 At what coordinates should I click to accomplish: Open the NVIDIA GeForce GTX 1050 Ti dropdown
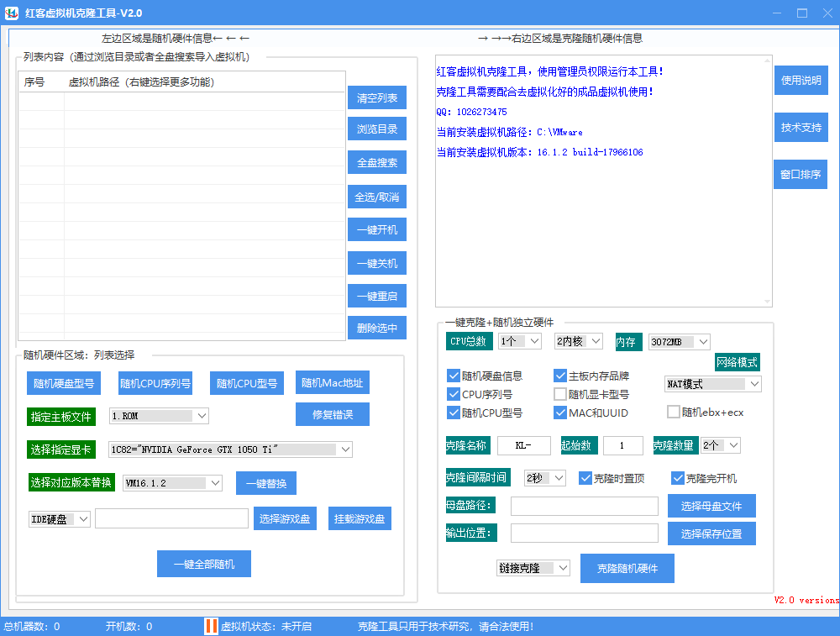[345, 449]
